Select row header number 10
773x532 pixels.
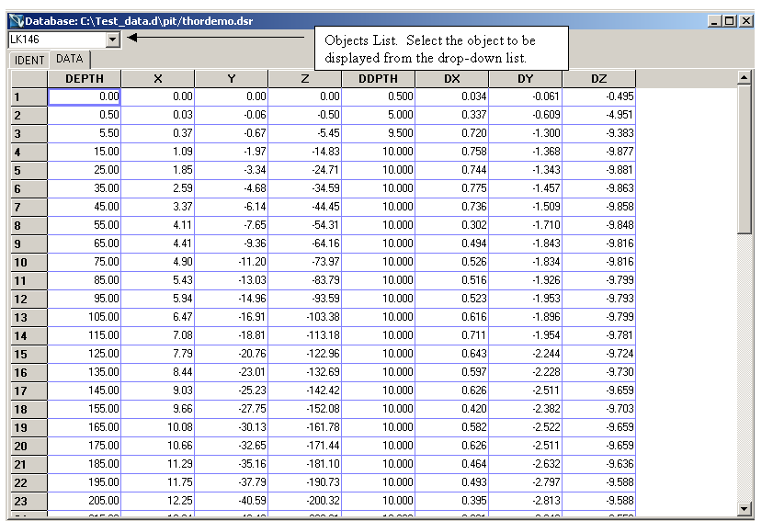point(29,262)
